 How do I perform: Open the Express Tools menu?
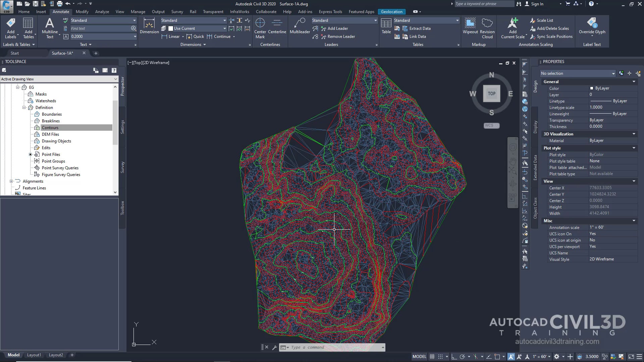pos(330,11)
